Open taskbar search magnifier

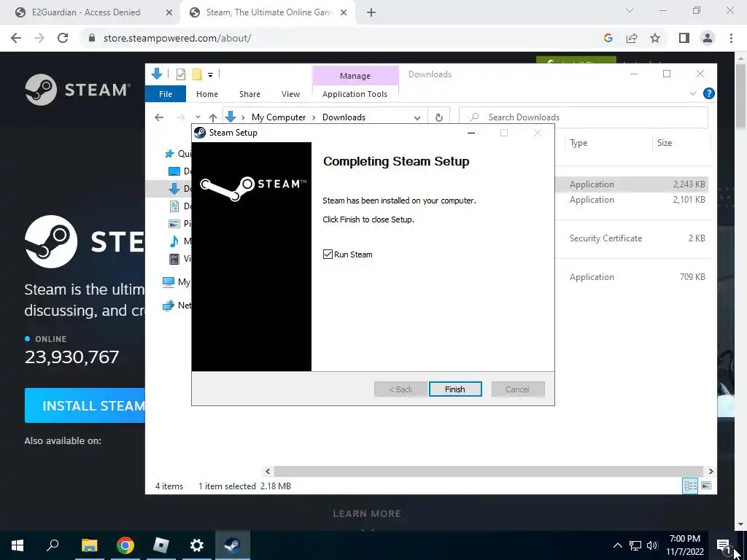click(53, 545)
